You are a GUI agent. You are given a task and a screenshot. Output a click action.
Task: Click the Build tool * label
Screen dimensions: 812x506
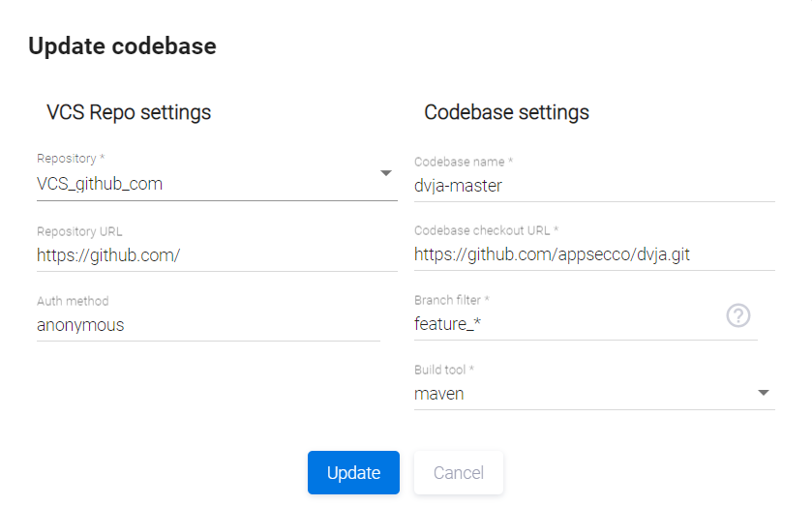443,371
